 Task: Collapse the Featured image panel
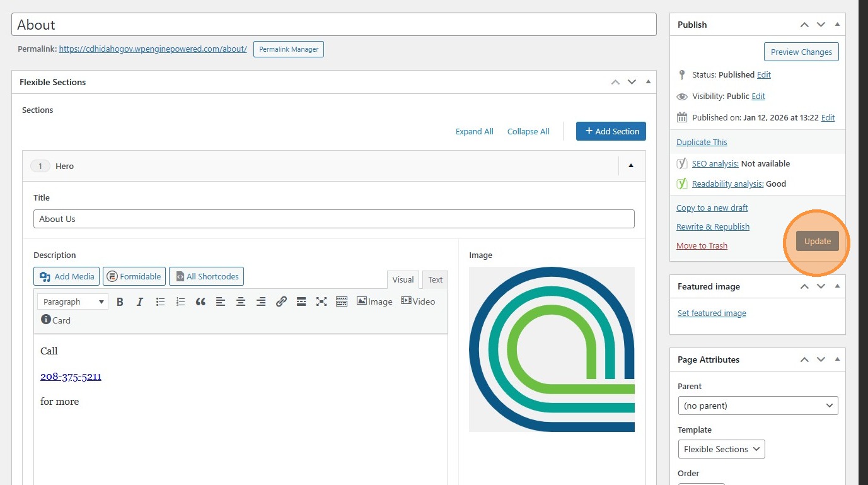(837, 286)
